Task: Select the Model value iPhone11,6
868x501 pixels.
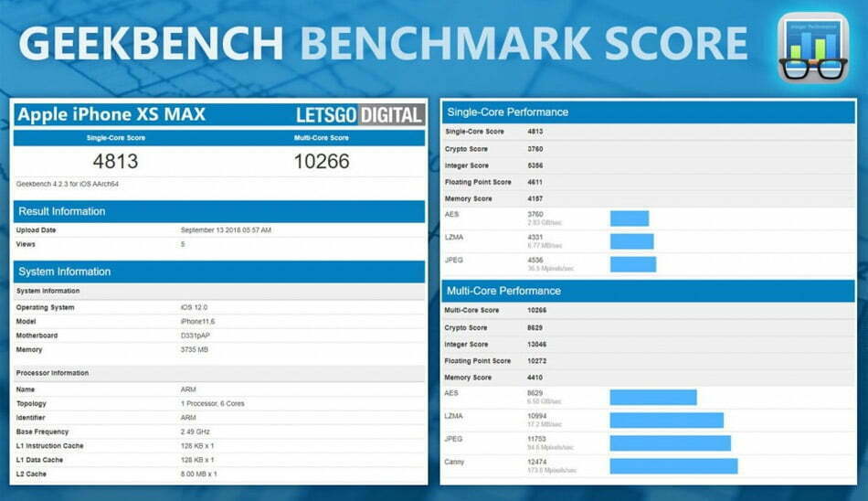Action: pos(197,322)
